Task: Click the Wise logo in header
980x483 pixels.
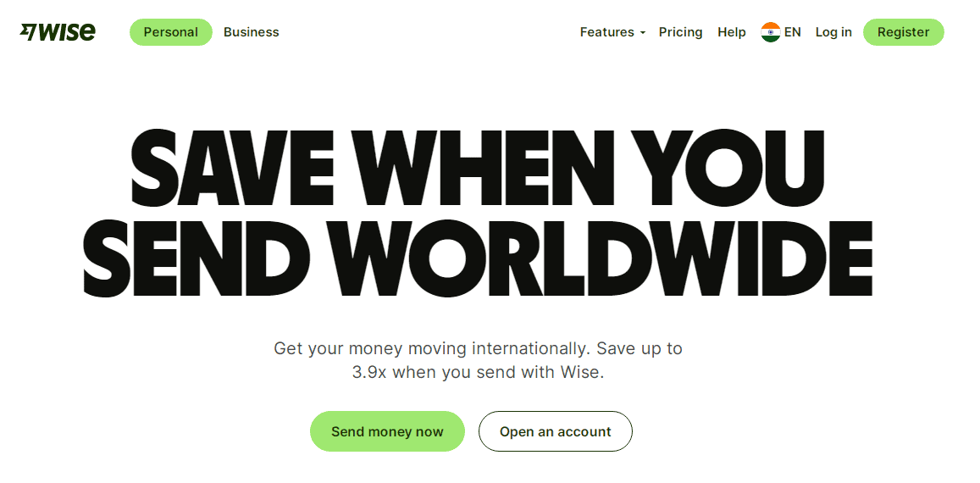Action: click(x=58, y=32)
